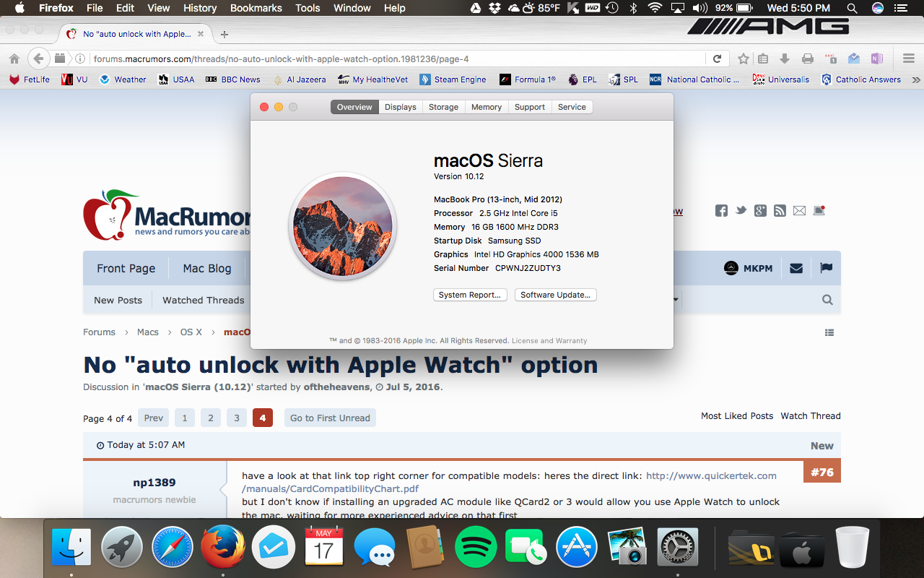Open Messages chat bubble in Dock

coord(375,546)
